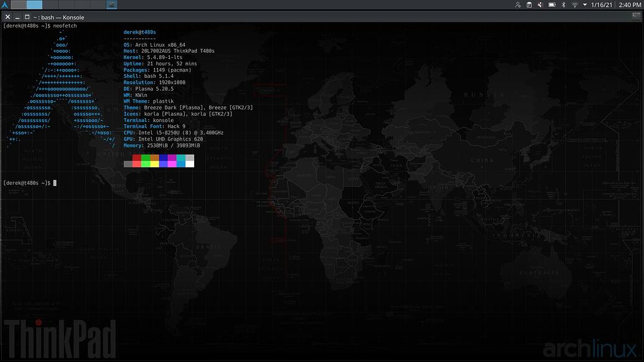The width and height of the screenshot is (644, 362).
Task: Click the archlinux logo on the wallpaper
Action: click(x=591, y=348)
